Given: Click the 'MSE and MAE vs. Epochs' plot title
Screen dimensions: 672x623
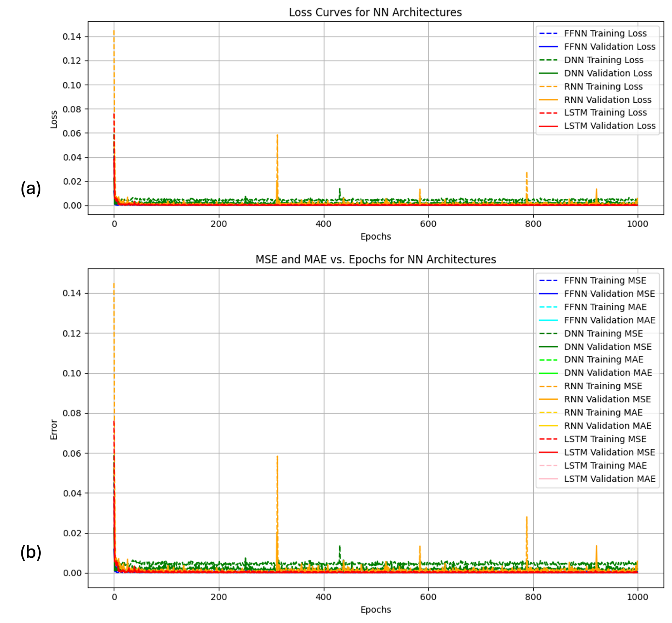Looking at the screenshot, I should coord(376,260).
